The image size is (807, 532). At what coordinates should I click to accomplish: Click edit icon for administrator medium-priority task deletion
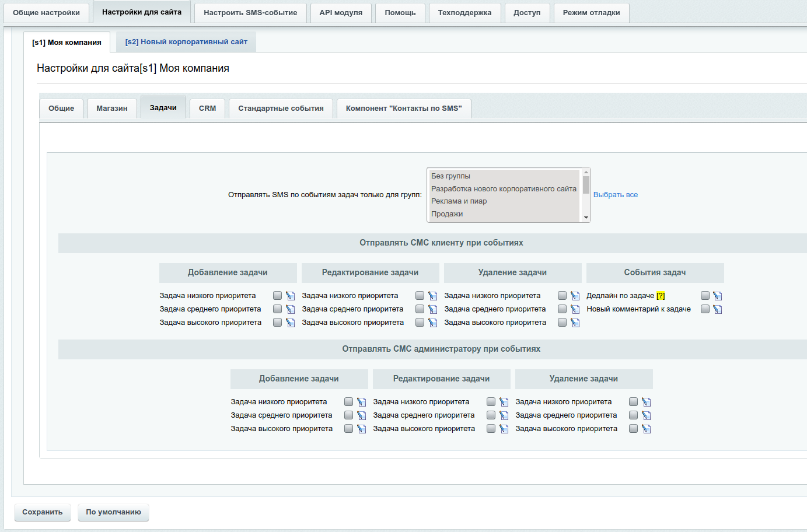pyautogui.click(x=646, y=415)
